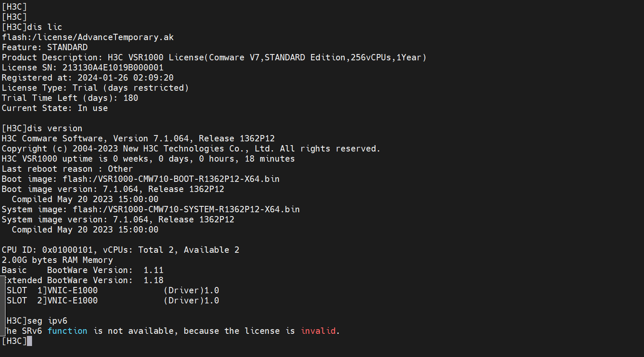Click VNIC-E1000 in the SLOT 2 row
This screenshot has height=357, width=644.
[x=72, y=300]
